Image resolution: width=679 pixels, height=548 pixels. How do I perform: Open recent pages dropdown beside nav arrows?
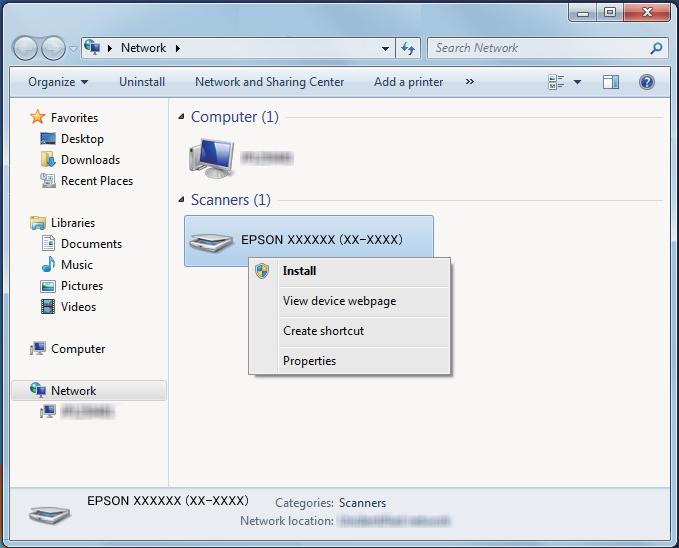pyautogui.click(x=73, y=49)
